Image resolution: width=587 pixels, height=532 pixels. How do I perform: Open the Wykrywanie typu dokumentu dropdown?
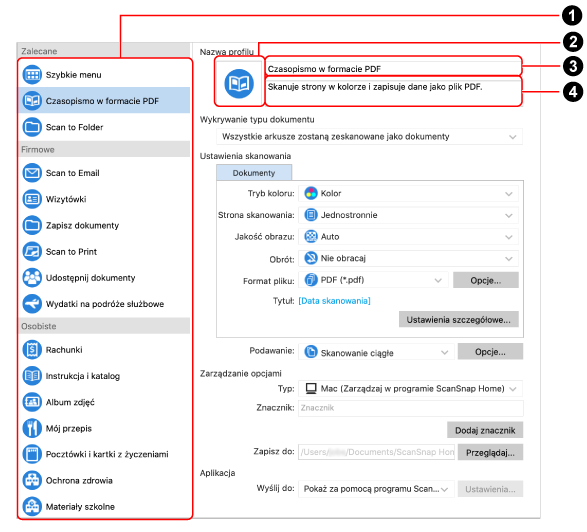tap(369, 137)
